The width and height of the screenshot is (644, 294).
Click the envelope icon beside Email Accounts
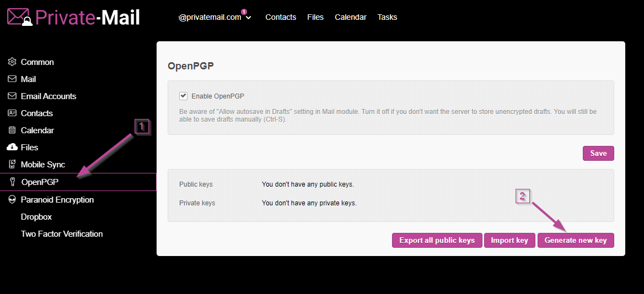point(12,96)
